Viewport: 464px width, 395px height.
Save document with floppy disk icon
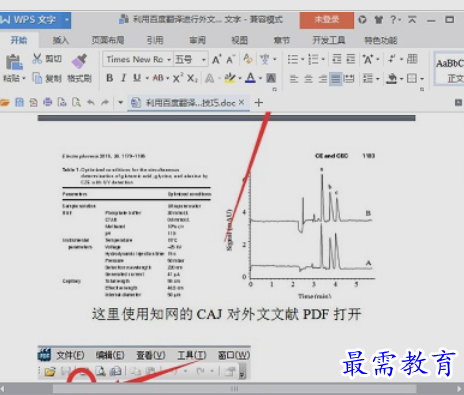[x=19, y=102]
